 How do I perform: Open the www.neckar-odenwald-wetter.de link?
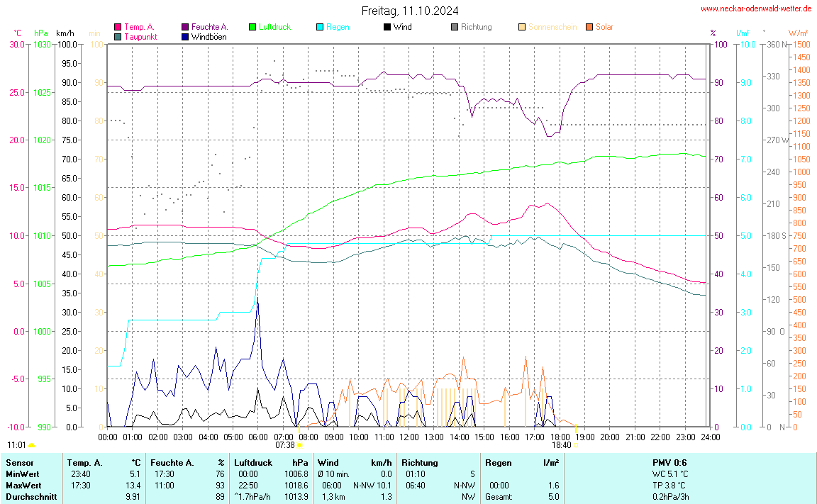click(756, 9)
